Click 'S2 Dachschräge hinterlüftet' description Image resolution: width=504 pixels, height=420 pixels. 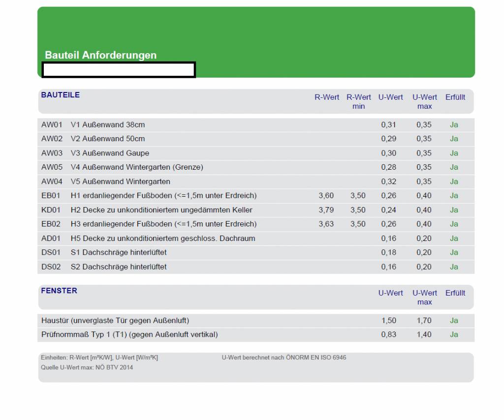point(119,267)
